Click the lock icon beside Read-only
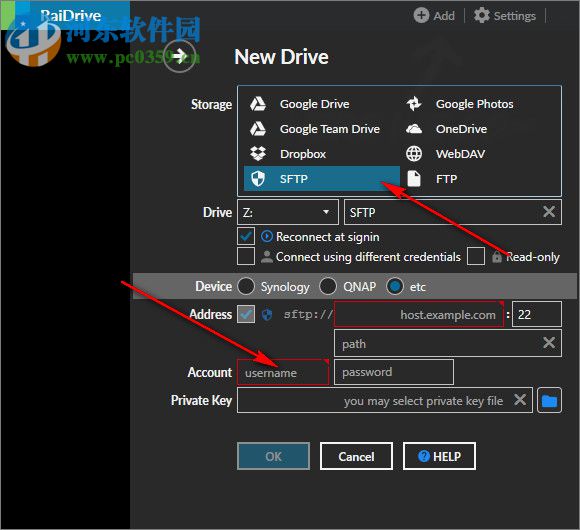580x530 pixels. tap(497, 257)
